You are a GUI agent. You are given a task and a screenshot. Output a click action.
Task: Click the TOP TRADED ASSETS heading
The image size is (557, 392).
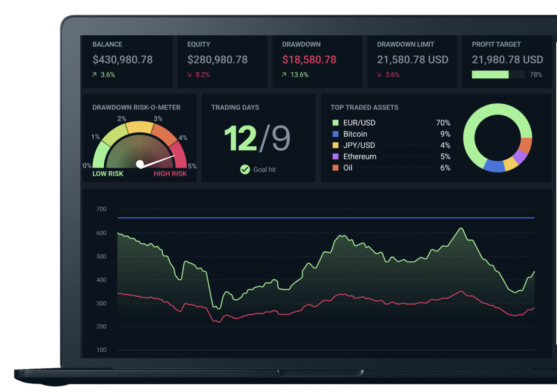point(364,107)
